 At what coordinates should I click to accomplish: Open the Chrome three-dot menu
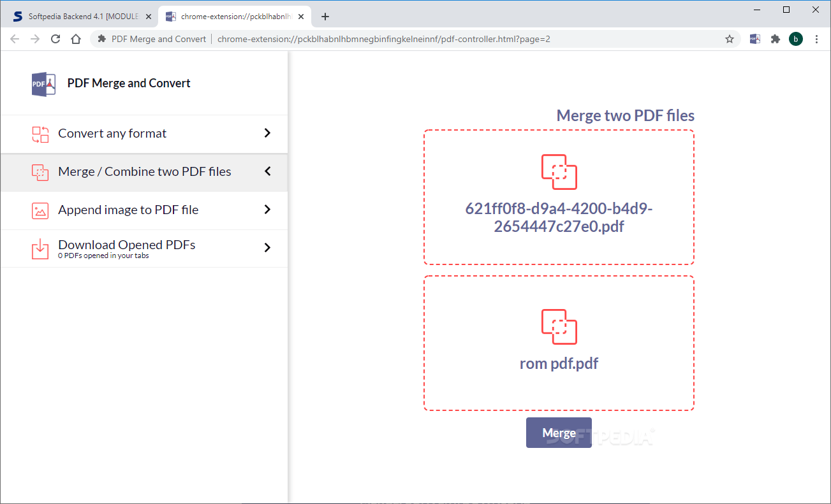pos(817,39)
